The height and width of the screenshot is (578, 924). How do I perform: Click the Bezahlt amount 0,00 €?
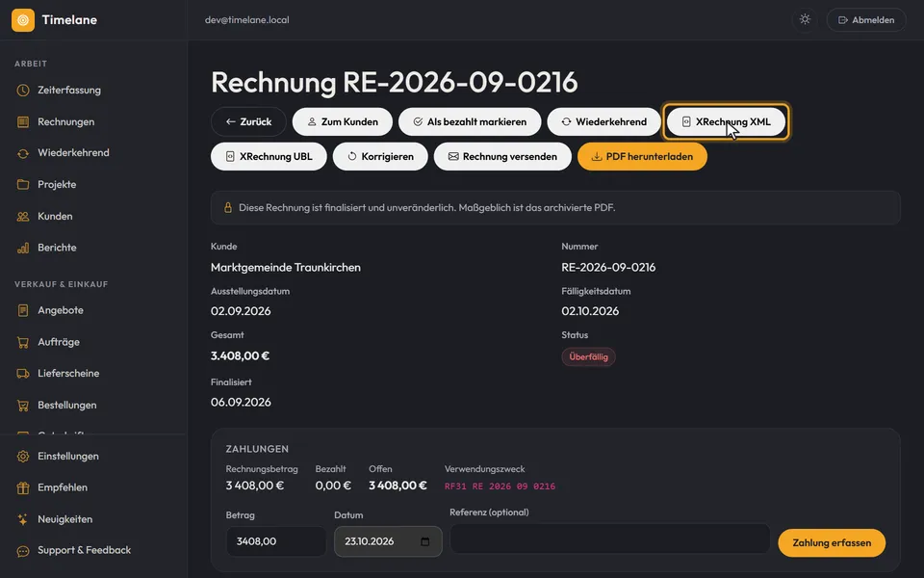click(333, 486)
